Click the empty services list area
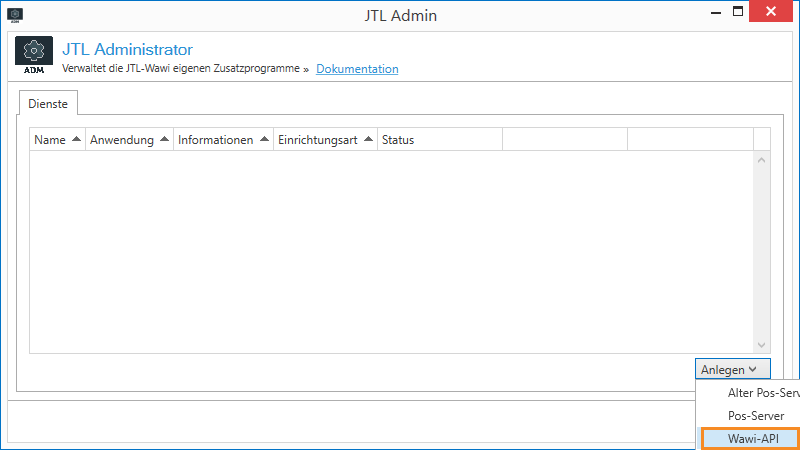This screenshot has width=800, height=450. pos(390,250)
